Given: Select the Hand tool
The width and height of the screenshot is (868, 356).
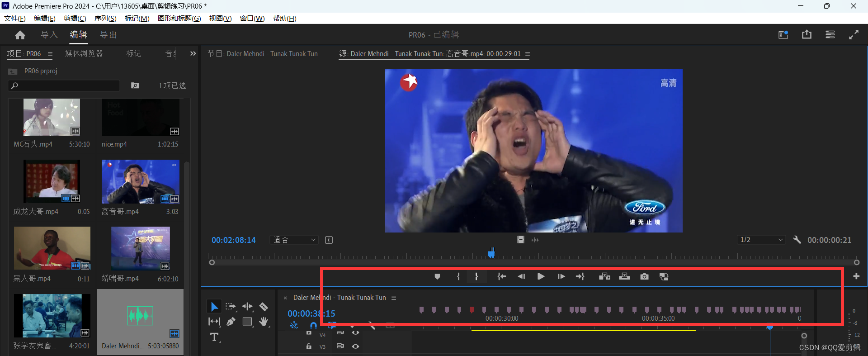Looking at the screenshot, I should 264,322.
